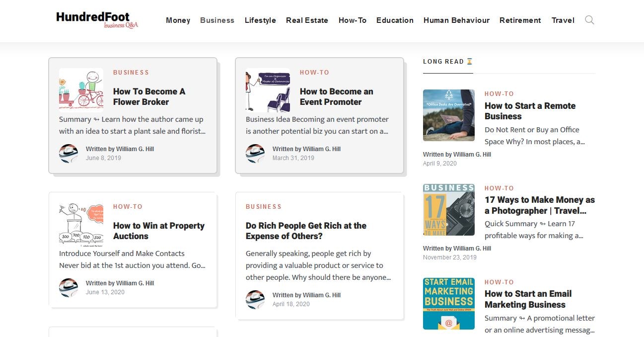Click the flower broker bicycle illustration

click(x=80, y=88)
